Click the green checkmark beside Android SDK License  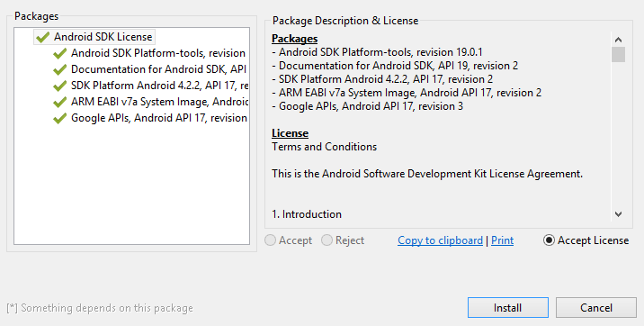(x=42, y=37)
